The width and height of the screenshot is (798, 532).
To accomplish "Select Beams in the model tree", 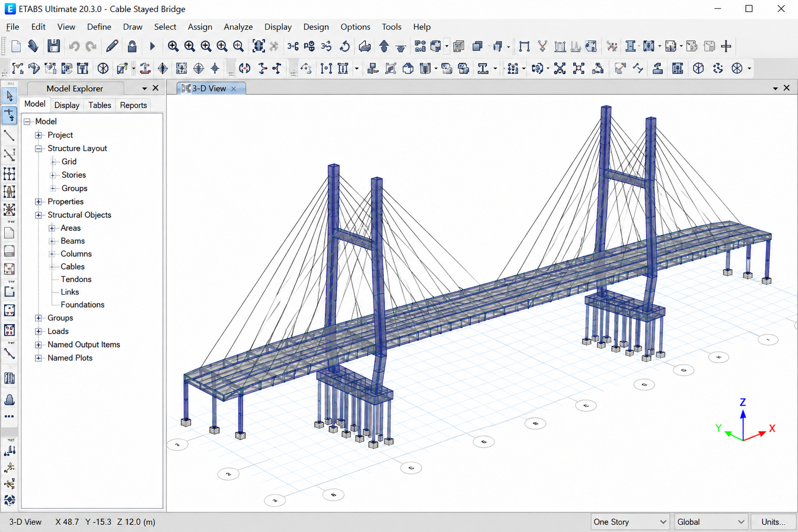I will pos(72,241).
